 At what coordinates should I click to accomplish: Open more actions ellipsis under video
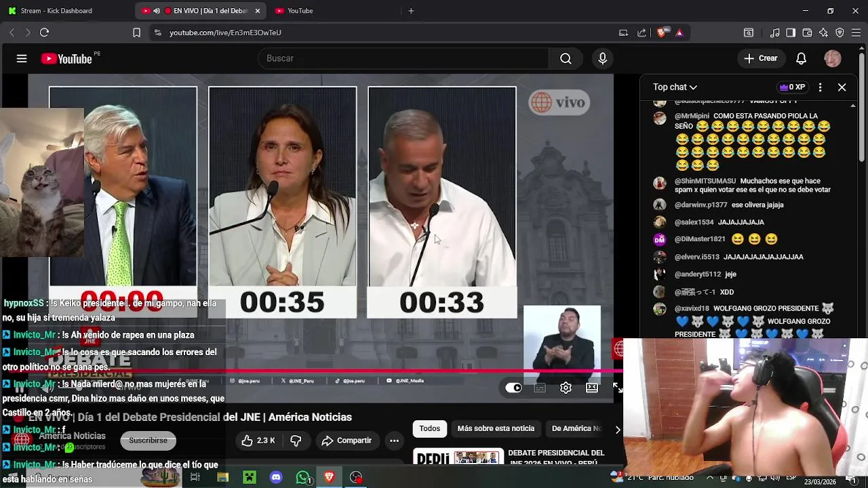pos(394,441)
